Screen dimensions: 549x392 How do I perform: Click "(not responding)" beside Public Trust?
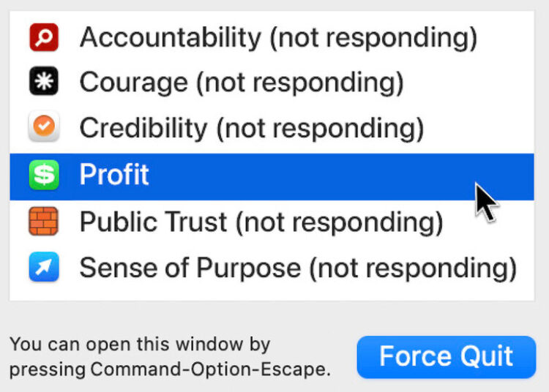[340, 222]
